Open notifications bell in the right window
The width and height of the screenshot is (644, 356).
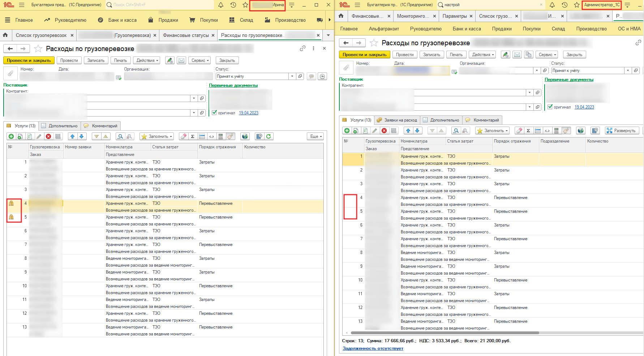552,5
